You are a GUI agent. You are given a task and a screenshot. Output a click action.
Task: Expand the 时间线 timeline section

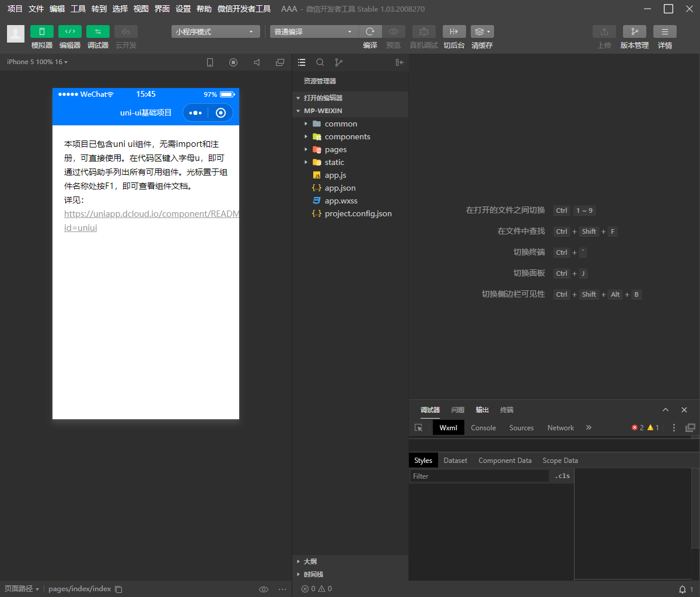click(x=350, y=574)
